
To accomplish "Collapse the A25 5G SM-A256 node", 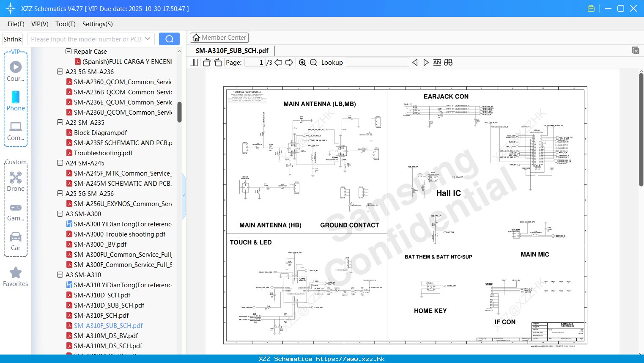I will point(60,193).
